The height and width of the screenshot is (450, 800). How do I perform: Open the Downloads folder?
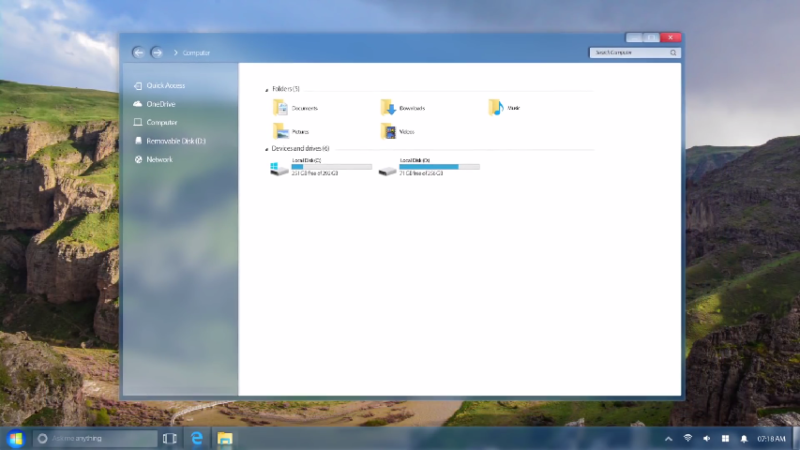pyautogui.click(x=403, y=107)
